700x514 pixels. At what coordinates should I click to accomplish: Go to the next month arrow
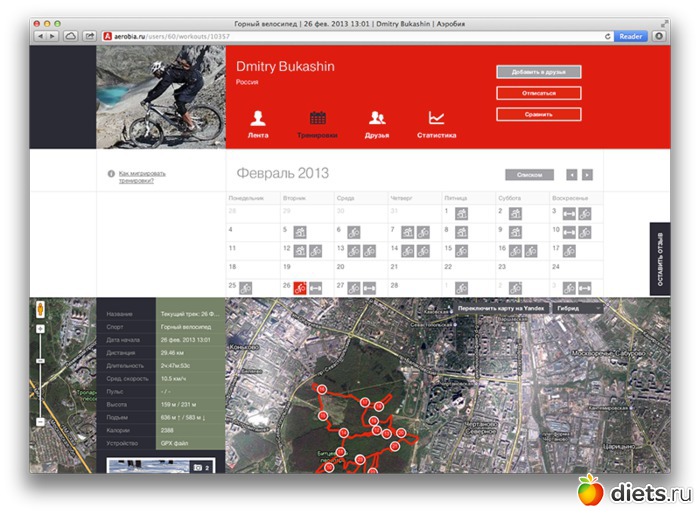[x=587, y=174]
